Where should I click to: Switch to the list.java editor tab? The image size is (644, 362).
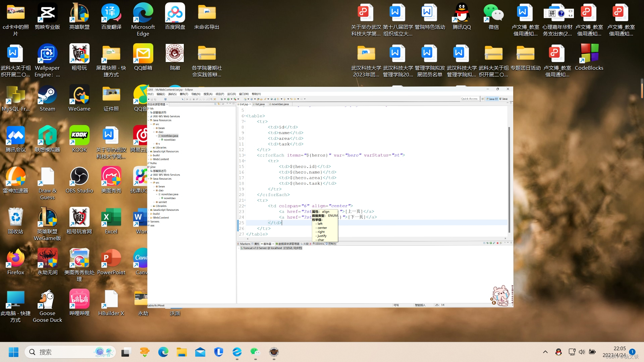pos(260,104)
